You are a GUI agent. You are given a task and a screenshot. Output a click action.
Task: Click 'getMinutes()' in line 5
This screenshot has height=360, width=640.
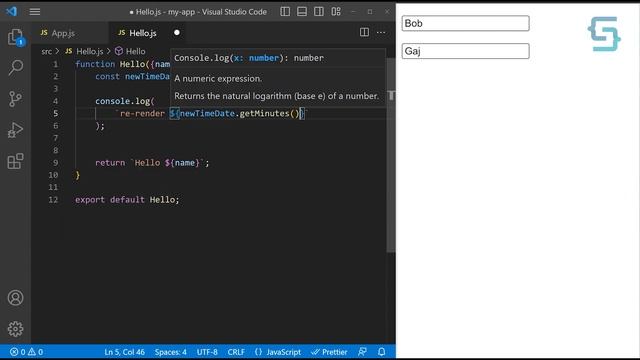[269, 113]
